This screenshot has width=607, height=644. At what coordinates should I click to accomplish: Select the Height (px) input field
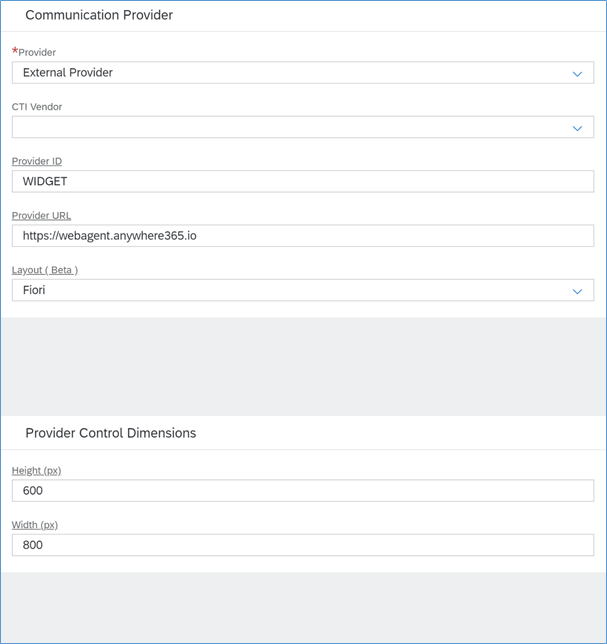[x=303, y=490]
